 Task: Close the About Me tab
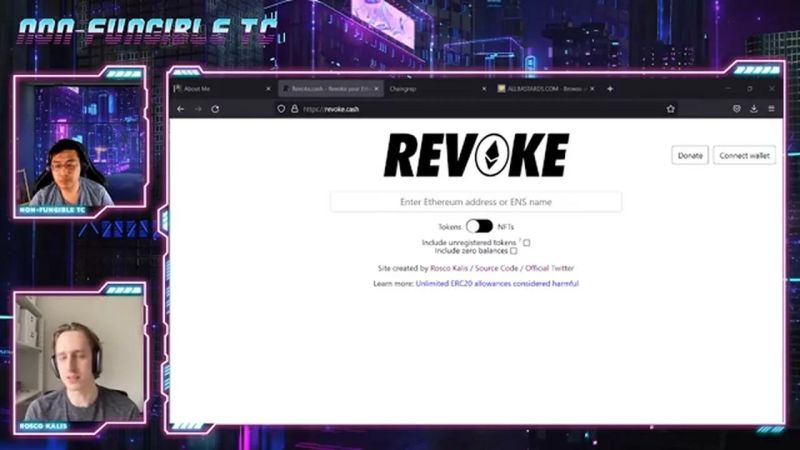tap(268, 89)
